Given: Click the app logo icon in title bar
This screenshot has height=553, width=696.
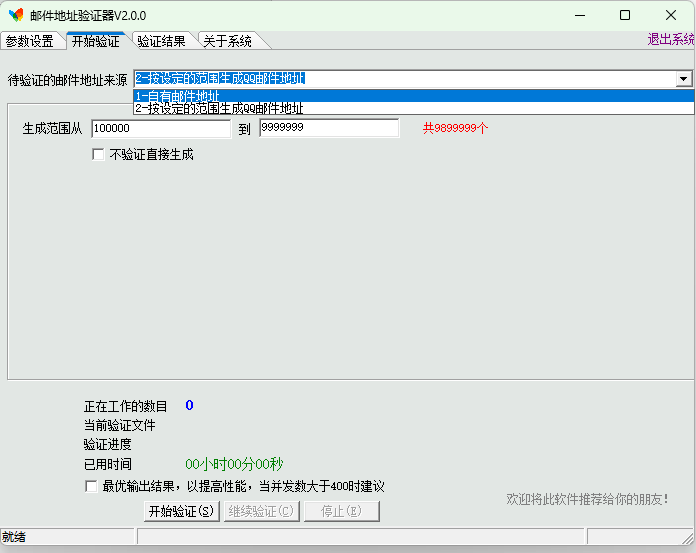Looking at the screenshot, I should click(16, 15).
